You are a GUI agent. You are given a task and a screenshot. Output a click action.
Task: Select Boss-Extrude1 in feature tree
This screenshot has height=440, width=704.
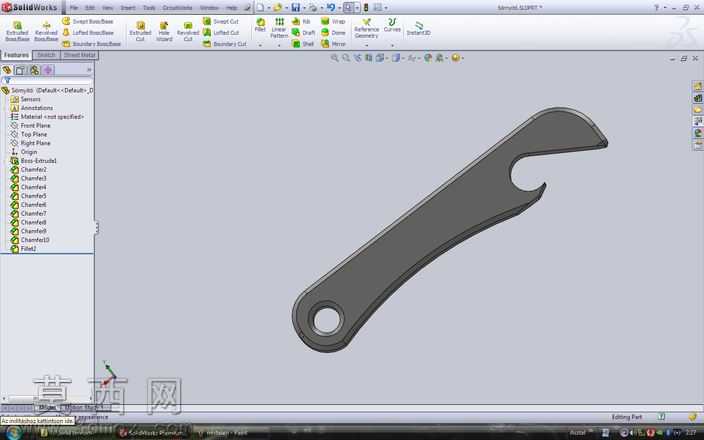click(34, 160)
